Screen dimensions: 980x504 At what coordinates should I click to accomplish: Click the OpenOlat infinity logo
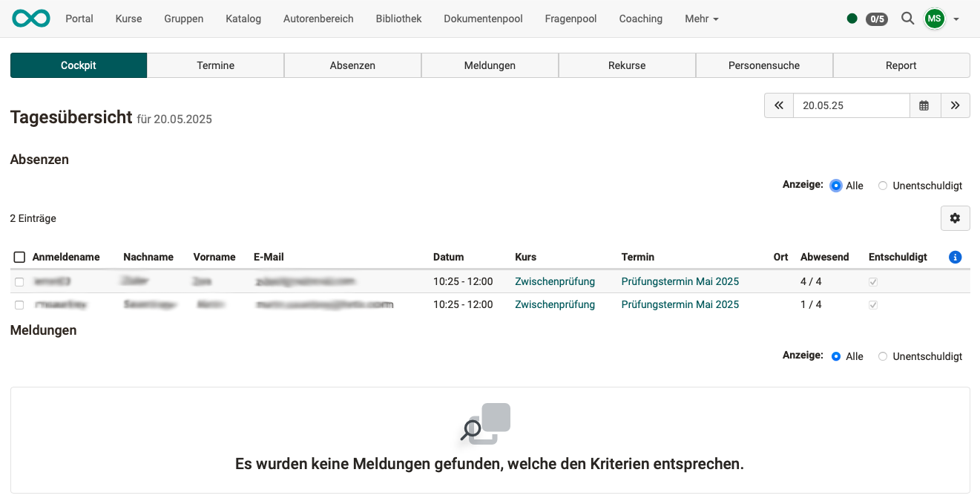point(31,19)
